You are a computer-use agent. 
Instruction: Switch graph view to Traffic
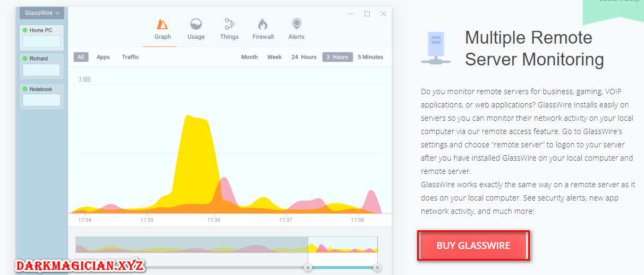130,57
